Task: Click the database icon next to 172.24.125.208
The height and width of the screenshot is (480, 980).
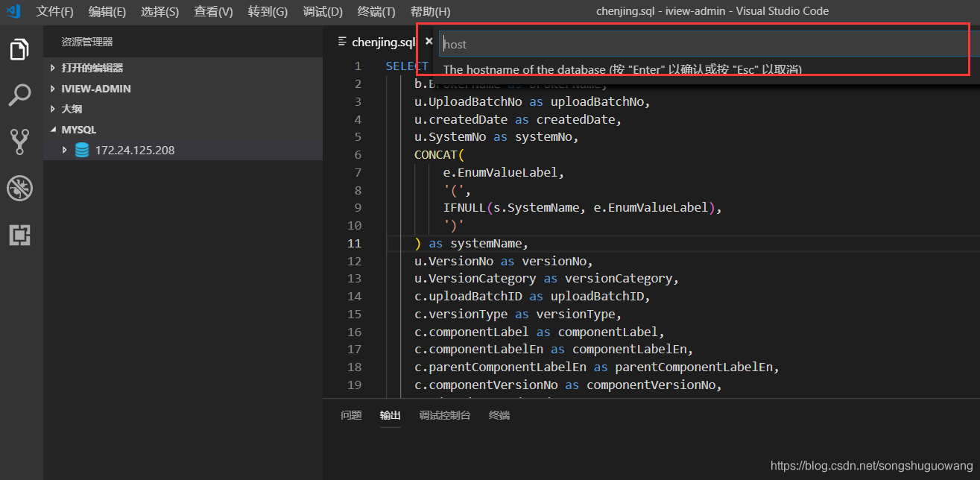Action: point(80,149)
